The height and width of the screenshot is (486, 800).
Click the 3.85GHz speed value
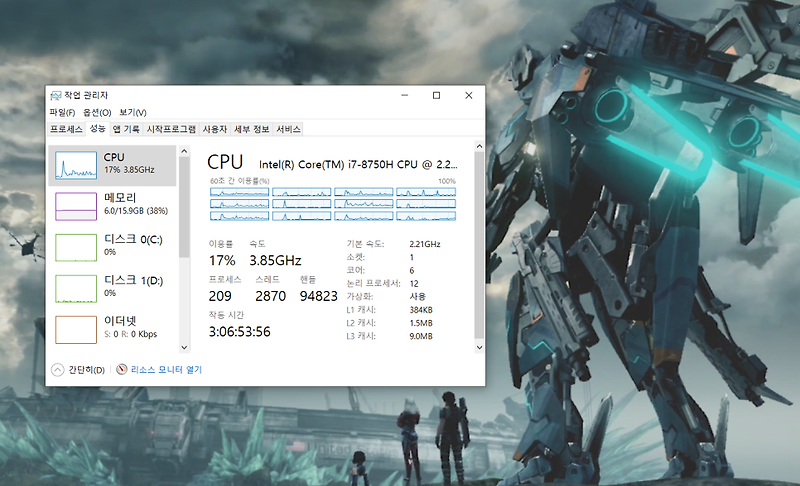(275, 261)
